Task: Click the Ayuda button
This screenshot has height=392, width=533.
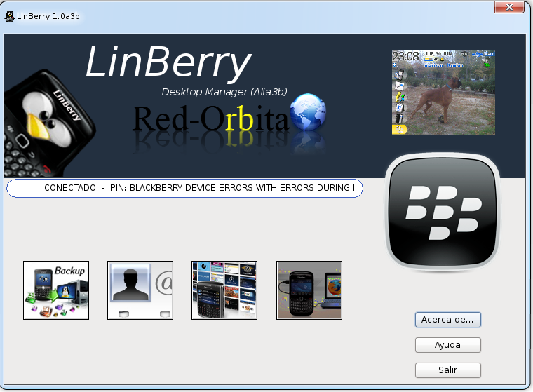Action: coord(447,345)
